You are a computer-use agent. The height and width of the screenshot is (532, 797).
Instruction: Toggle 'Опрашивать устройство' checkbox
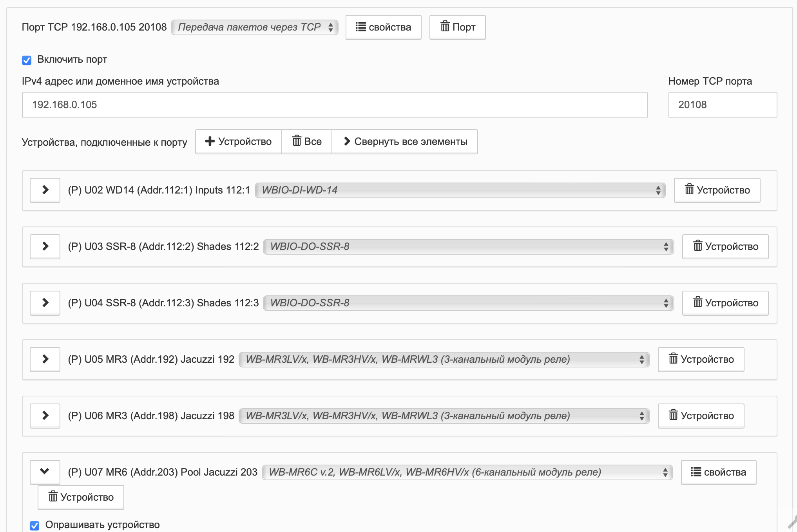point(34,525)
